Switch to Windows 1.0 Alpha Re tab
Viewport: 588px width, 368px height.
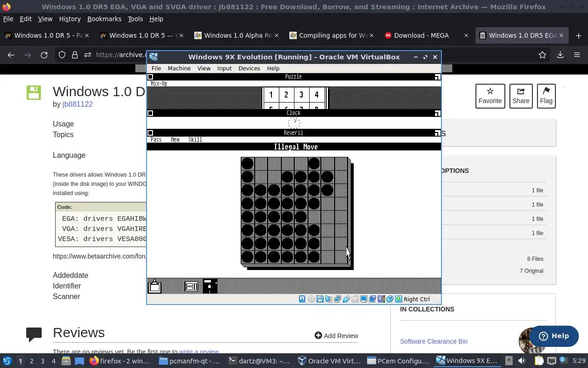237,35
